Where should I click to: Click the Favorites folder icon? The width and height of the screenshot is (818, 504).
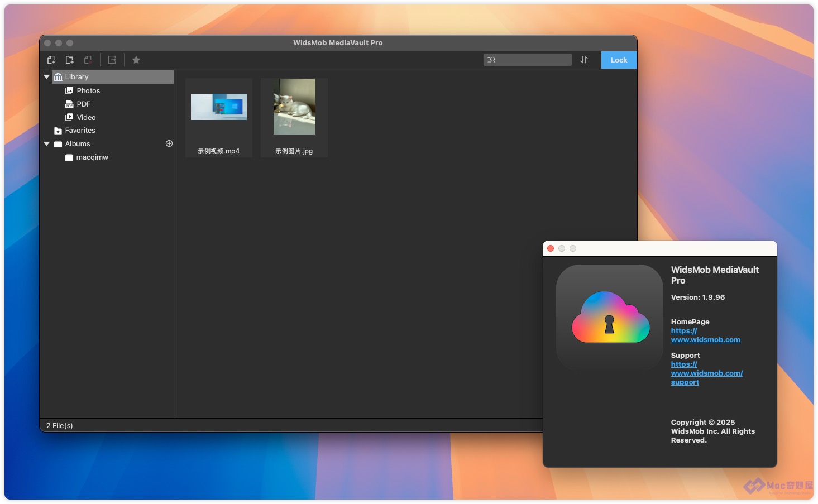(58, 131)
